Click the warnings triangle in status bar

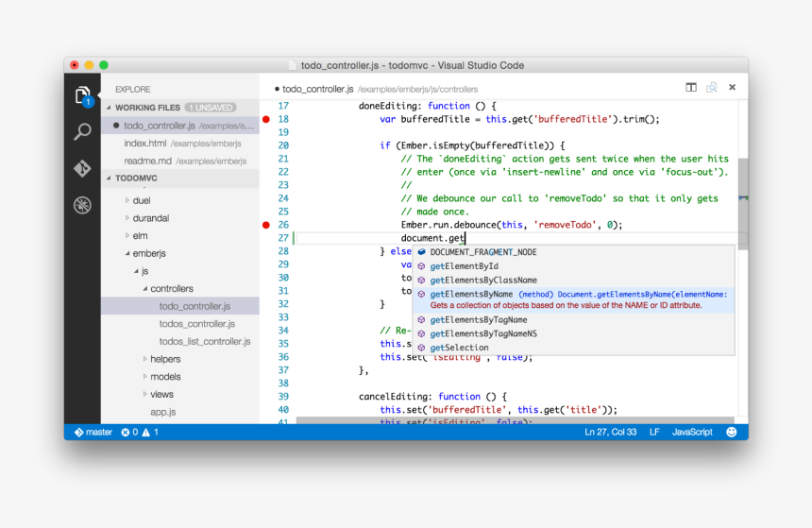click(146, 433)
